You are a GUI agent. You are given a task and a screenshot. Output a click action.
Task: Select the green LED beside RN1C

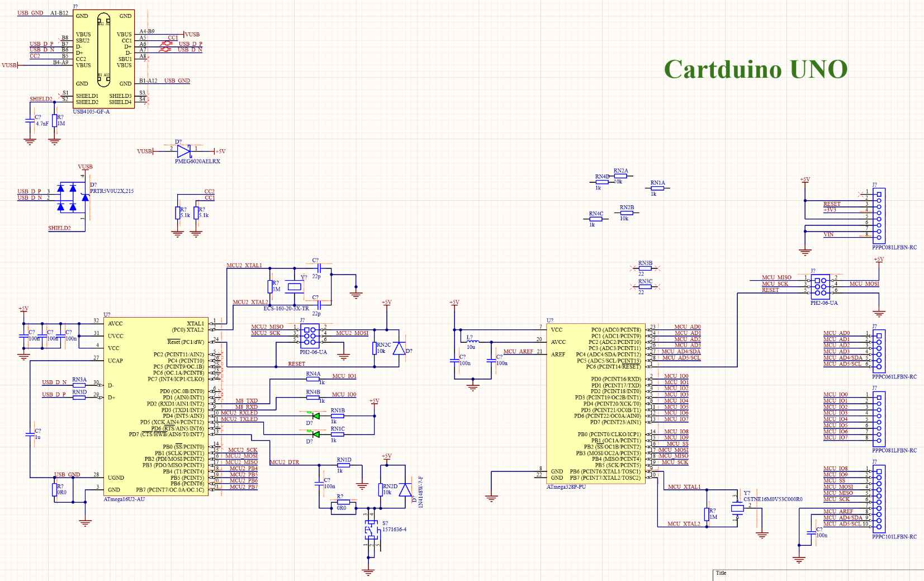click(316, 434)
